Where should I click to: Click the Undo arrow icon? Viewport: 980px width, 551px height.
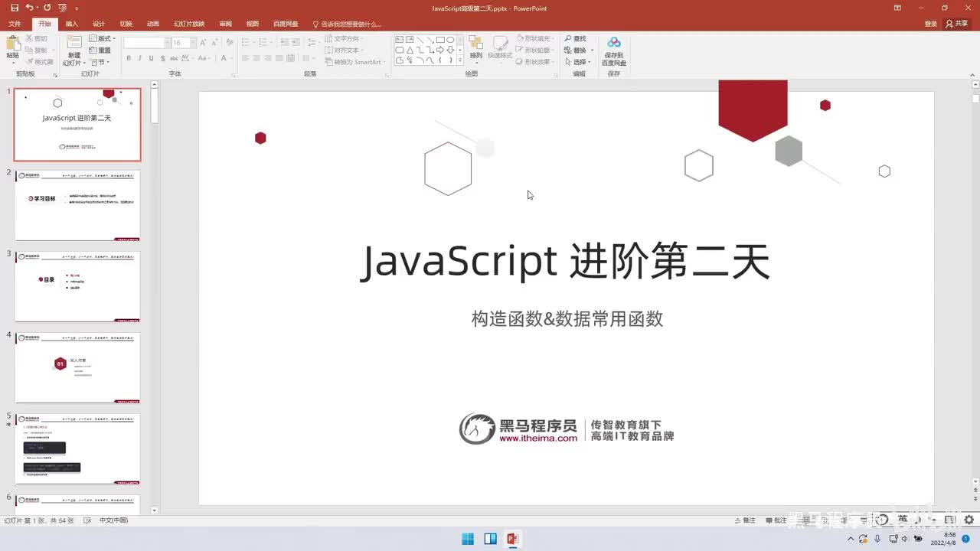tap(29, 8)
